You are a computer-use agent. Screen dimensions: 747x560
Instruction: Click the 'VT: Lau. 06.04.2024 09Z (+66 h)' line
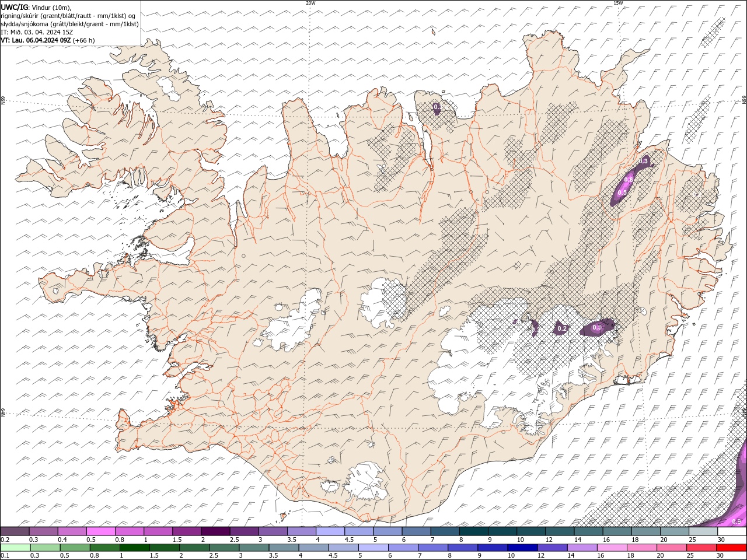point(48,40)
